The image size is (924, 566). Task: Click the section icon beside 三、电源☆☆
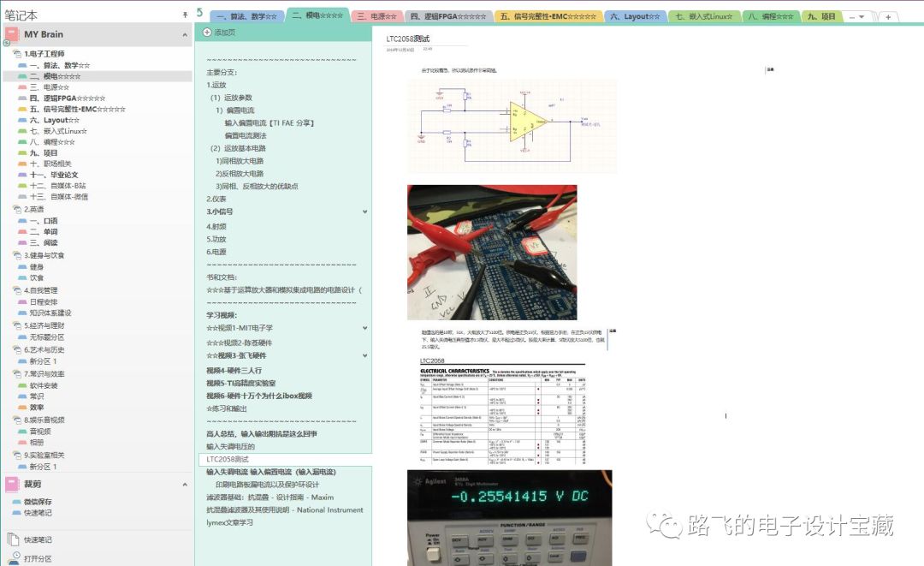(21, 86)
